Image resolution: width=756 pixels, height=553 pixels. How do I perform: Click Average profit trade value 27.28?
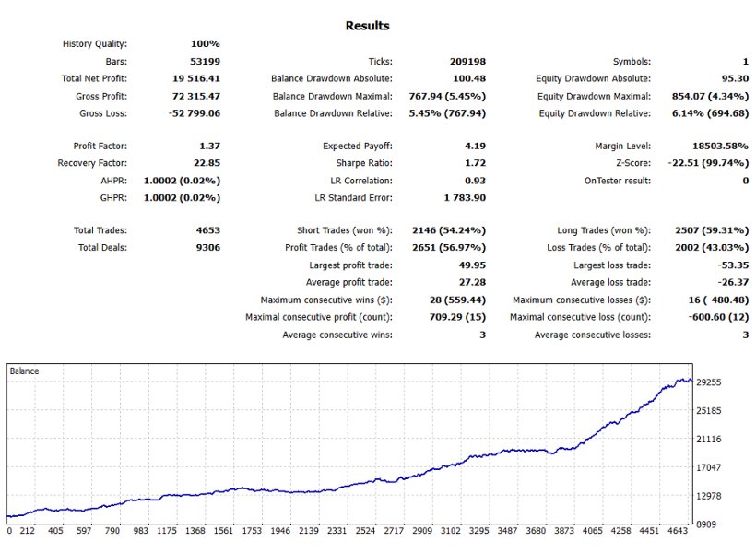[x=472, y=282]
